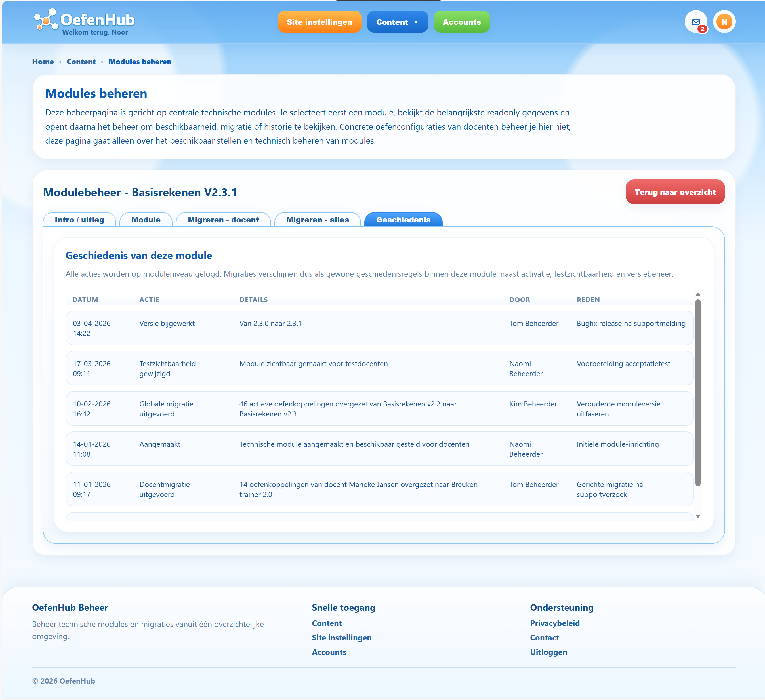The width and height of the screenshot is (765, 700).
Task: Click the DETAILS column header
Action: [x=253, y=300]
